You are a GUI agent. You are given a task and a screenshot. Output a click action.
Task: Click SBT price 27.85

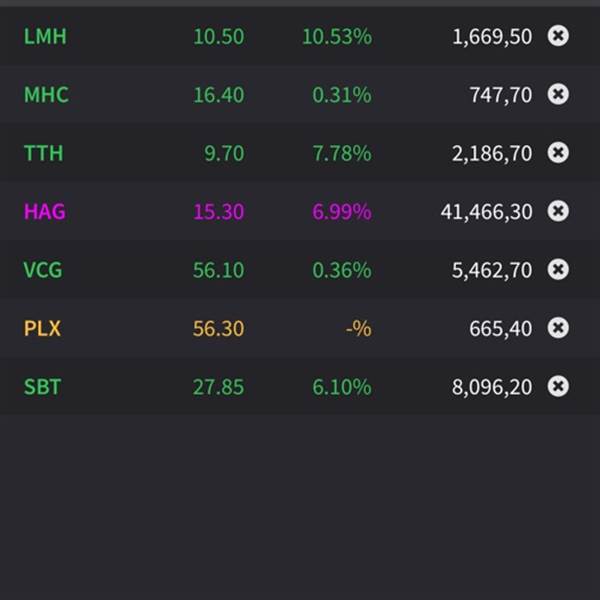coord(218,387)
